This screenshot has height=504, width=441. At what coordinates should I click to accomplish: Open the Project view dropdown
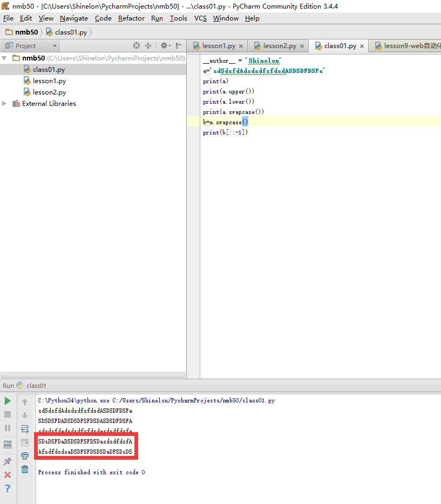tap(55, 46)
